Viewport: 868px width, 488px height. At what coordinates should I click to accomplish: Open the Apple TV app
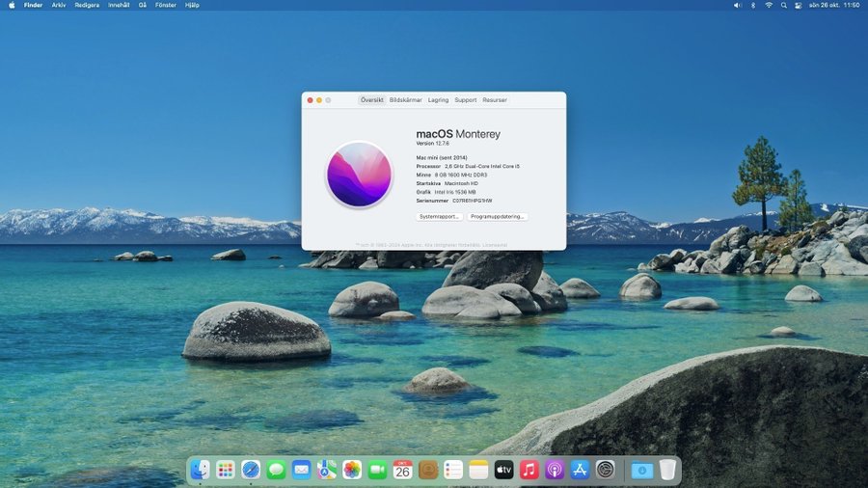(x=504, y=470)
